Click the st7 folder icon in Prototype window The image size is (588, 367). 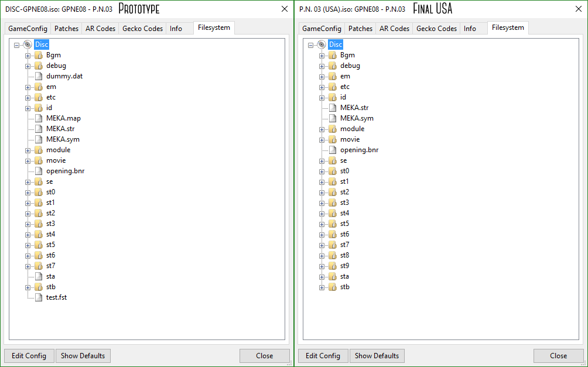pyautogui.click(x=39, y=266)
